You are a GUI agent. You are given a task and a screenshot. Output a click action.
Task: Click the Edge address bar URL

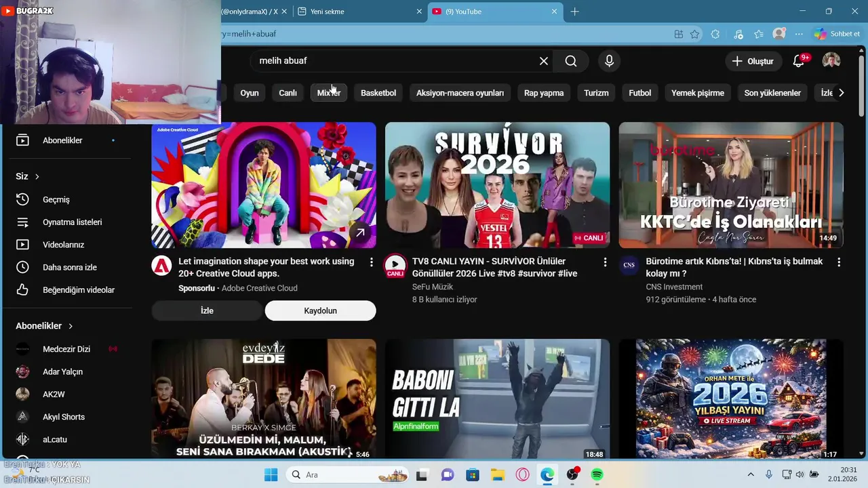441,34
